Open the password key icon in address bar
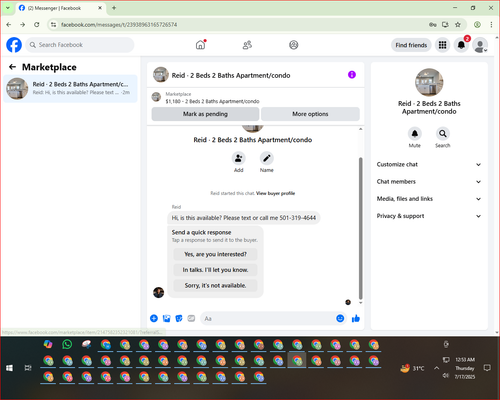This screenshot has height=400, width=500. (x=433, y=25)
